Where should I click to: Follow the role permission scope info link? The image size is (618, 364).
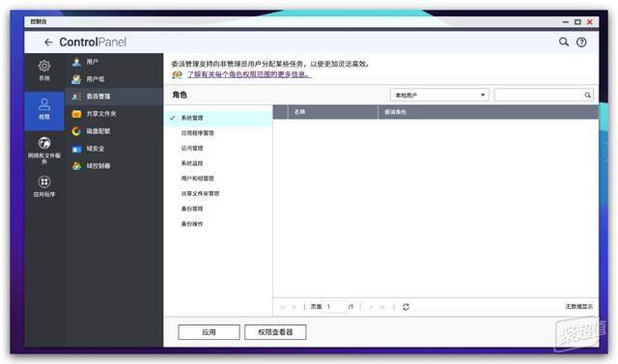pyautogui.click(x=249, y=74)
